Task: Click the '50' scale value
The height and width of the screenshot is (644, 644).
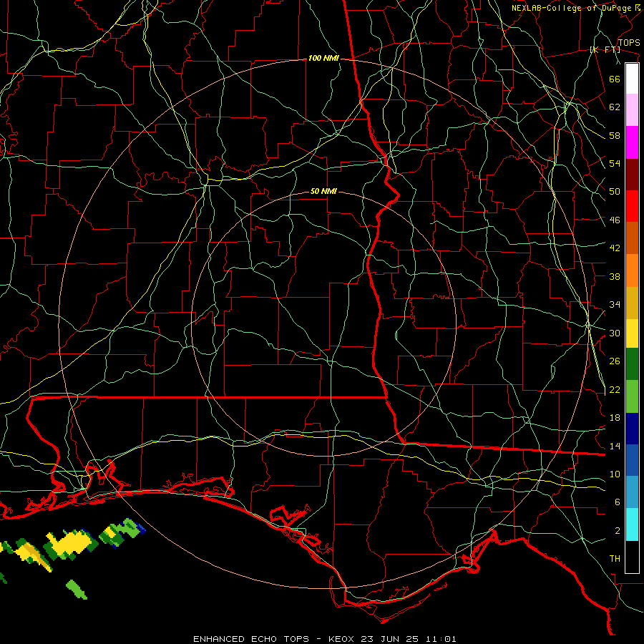Action: pyautogui.click(x=615, y=192)
